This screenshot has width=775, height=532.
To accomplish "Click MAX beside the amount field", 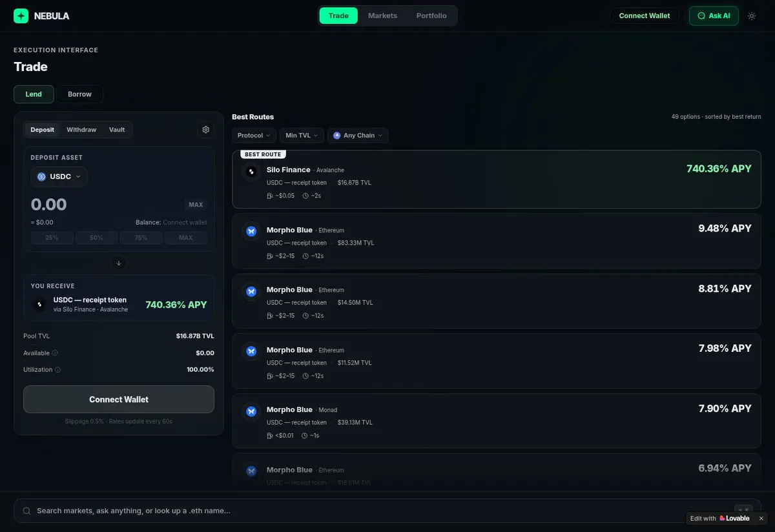I will (x=196, y=205).
